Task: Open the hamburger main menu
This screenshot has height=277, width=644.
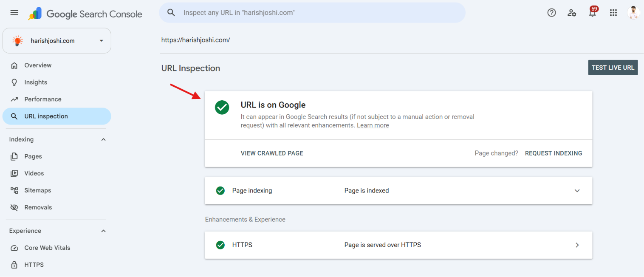Action: (14, 13)
